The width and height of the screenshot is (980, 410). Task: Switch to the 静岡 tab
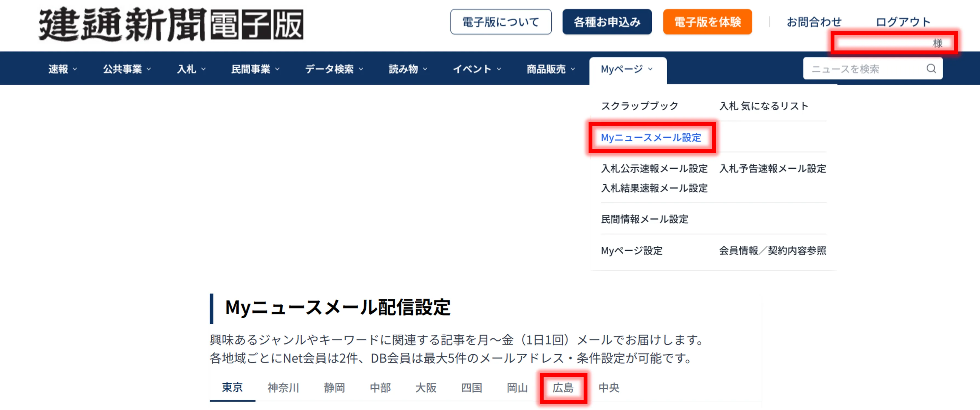334,388
